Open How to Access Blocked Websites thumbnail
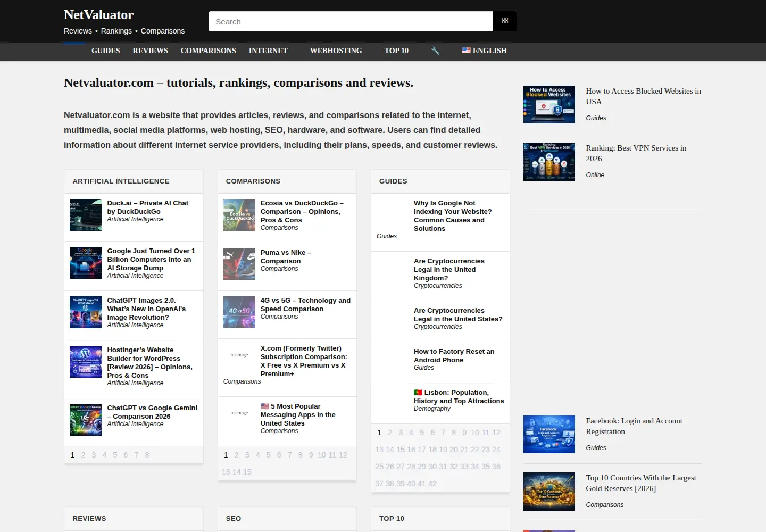 (549, 105)
